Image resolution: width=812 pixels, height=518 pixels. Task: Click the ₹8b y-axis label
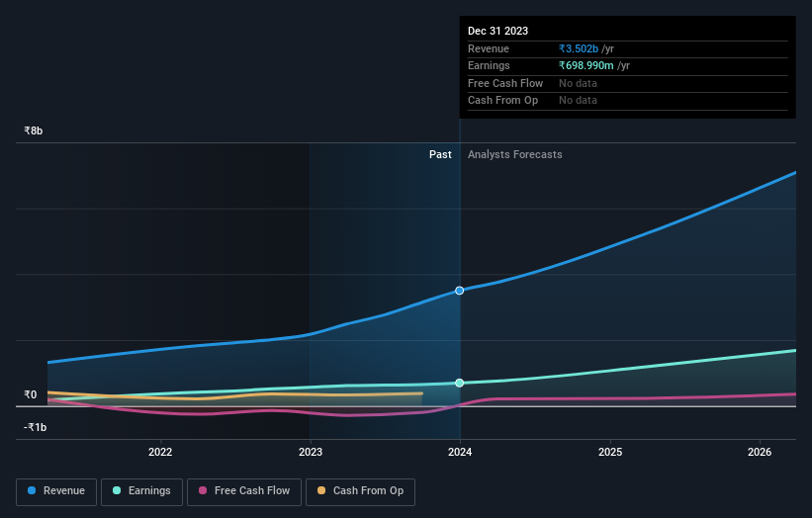point(34,130)
